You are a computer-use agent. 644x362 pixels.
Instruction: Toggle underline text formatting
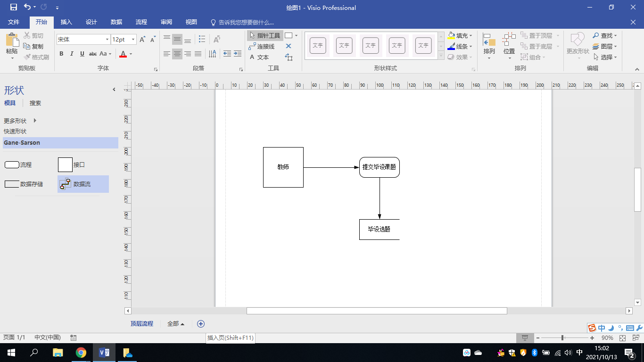point(82,54)
